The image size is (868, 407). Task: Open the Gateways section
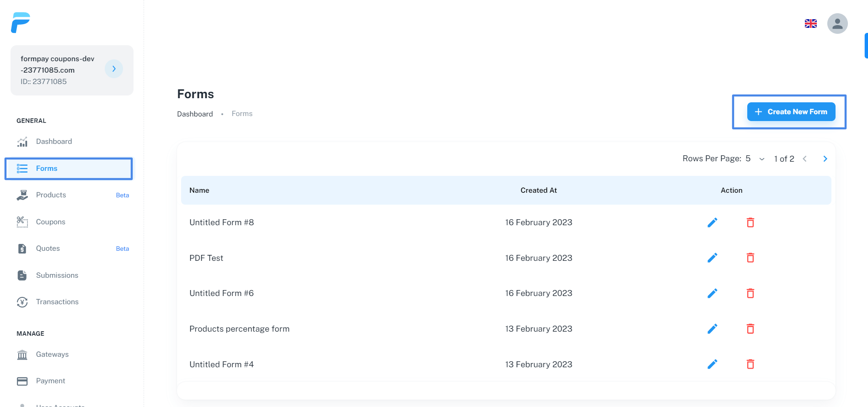pyautogui.click(x=52, y=354)
